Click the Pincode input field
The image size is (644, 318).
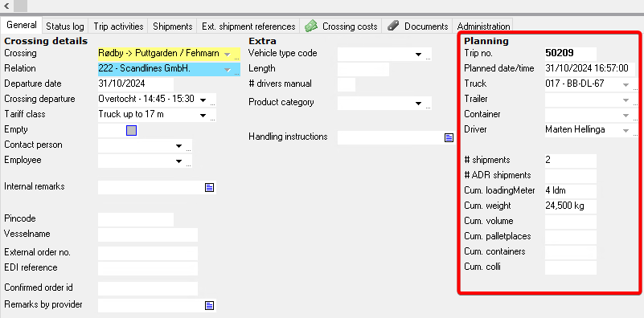pyautogui.click(x=136, y=219)
